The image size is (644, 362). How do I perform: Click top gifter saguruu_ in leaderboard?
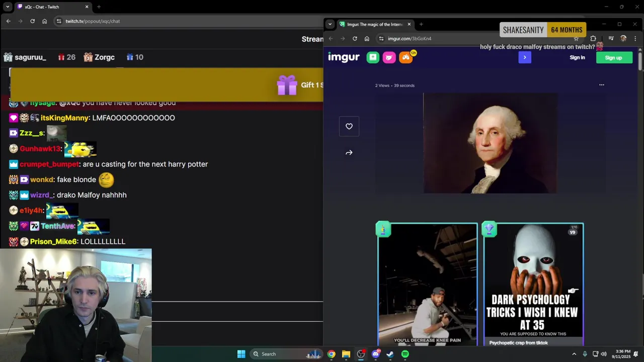(30, 57)
